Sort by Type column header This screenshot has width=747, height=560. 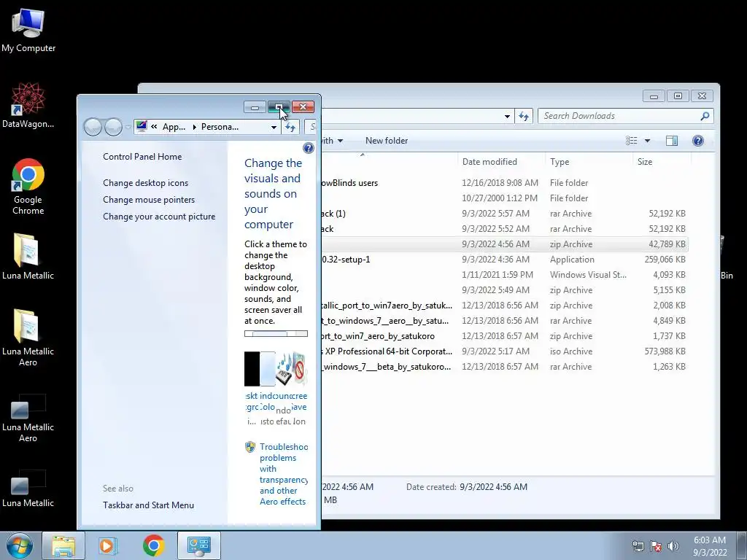point(589,162)
